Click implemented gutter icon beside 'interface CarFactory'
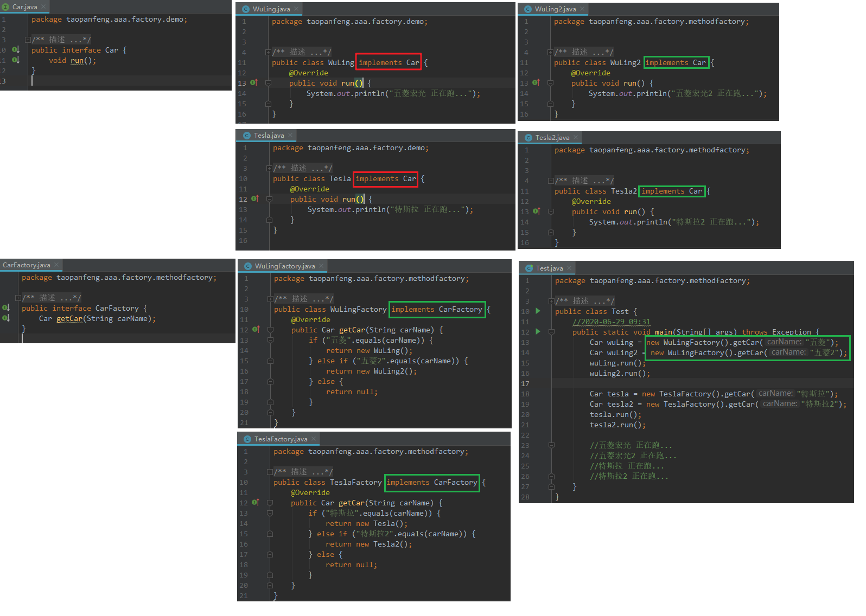866x616 pixels. point(6,308)
